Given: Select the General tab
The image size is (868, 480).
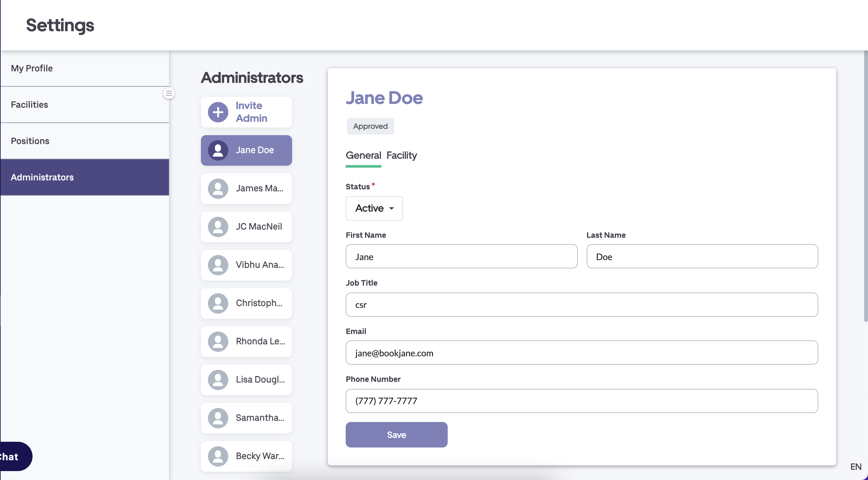Looking at the screenshot, I should click(x=363, y=155).
